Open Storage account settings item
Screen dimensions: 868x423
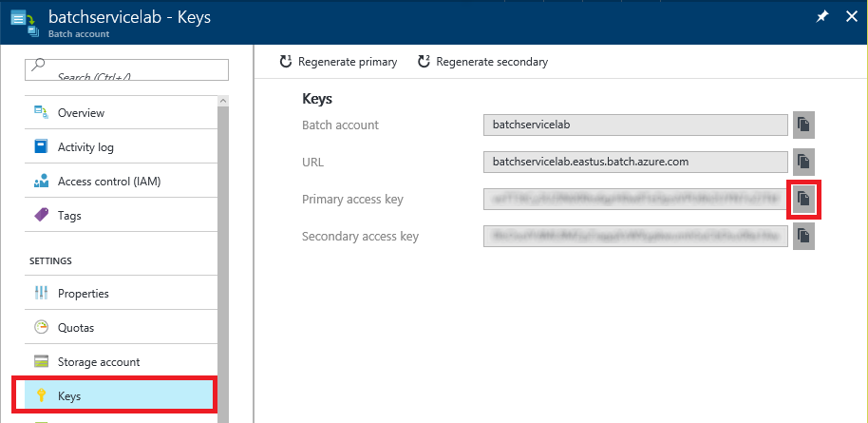click(x=122, y=362)
